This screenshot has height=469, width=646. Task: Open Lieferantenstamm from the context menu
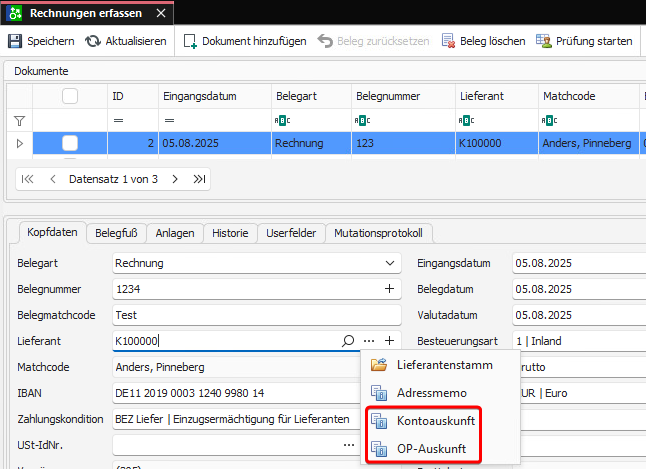tap(441, 365)
